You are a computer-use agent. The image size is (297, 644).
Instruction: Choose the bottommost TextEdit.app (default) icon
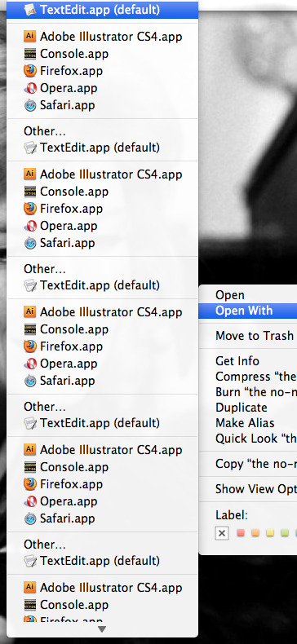(29, 561)
